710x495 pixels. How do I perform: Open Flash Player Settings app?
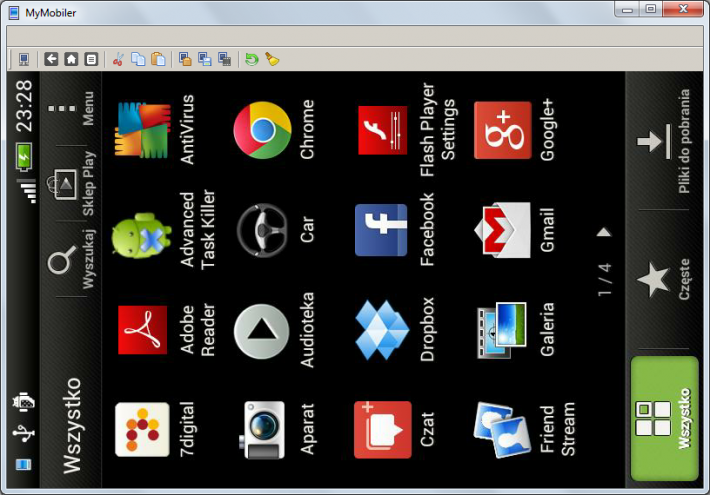coord(383,130)
